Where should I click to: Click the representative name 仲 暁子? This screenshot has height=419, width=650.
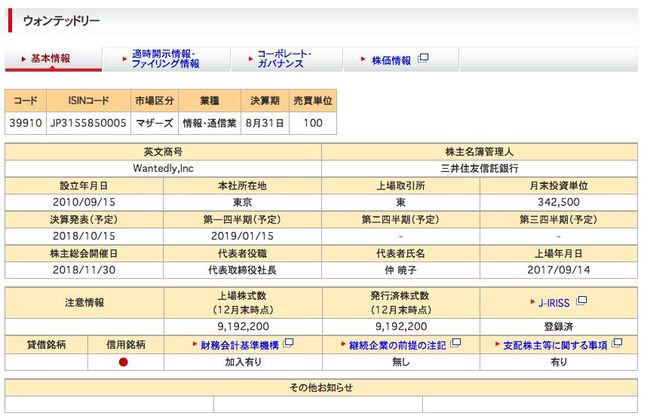click(x=400, y=270)
